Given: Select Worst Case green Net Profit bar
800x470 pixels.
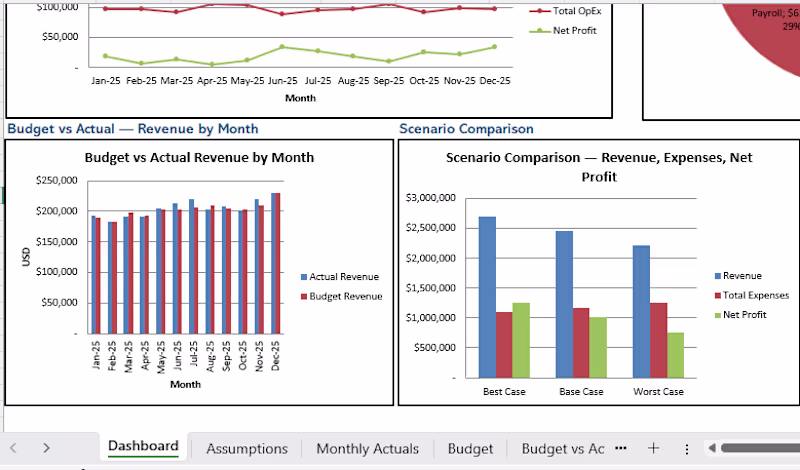Looking at the screenshot, I should pyautogui.click(x=676, y=356).
